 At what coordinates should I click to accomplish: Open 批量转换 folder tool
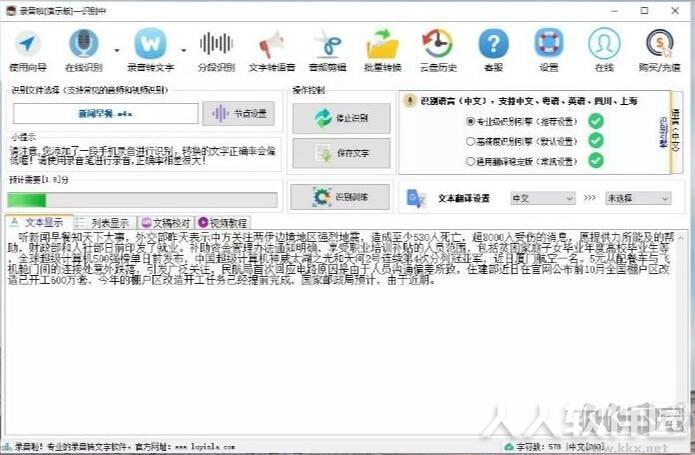click(x=383, y=50)
